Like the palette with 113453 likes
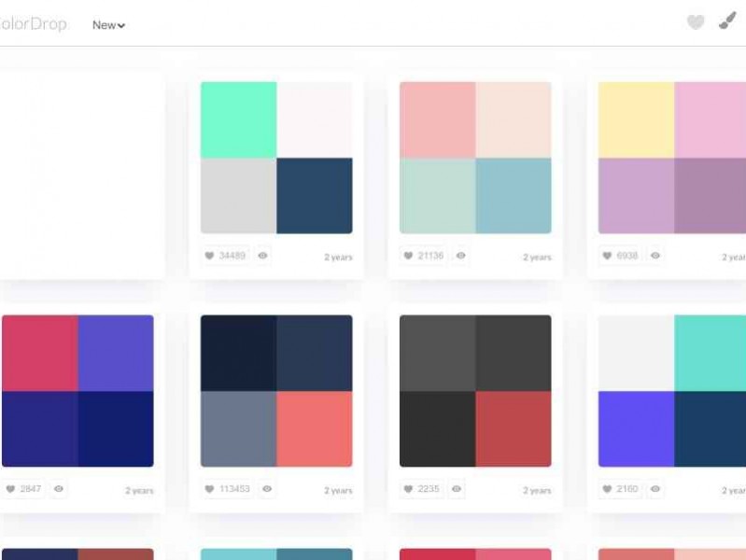This screenshot has width=746, height=560. [227, 489]
